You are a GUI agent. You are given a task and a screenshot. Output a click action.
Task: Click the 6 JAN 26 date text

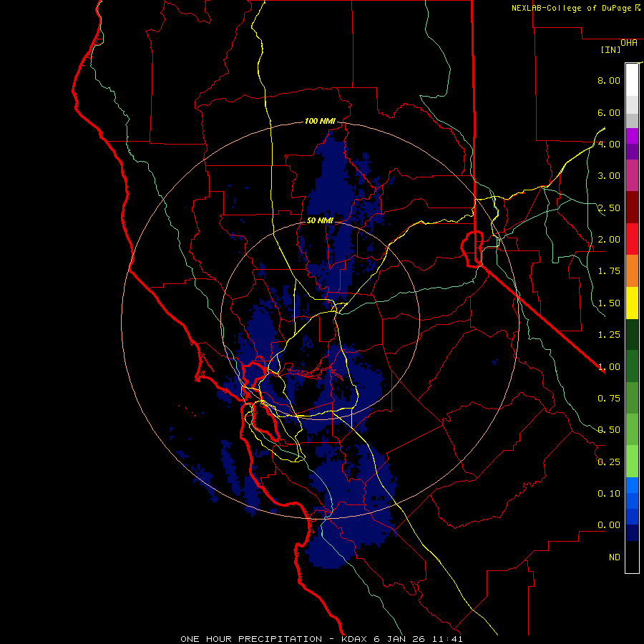point(399,639)
